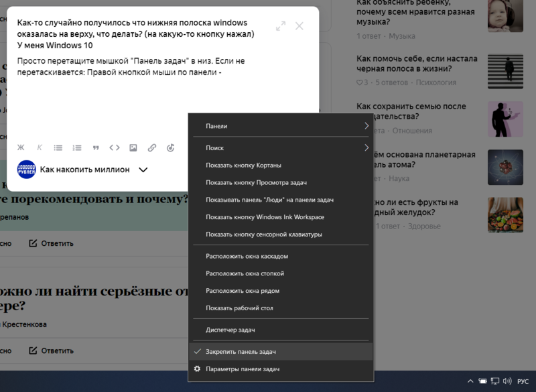Image resolution: width=536 pixels, height=392 pixels.
Task: Open the 'Психология' topic tag
Action: coord(436,82)
